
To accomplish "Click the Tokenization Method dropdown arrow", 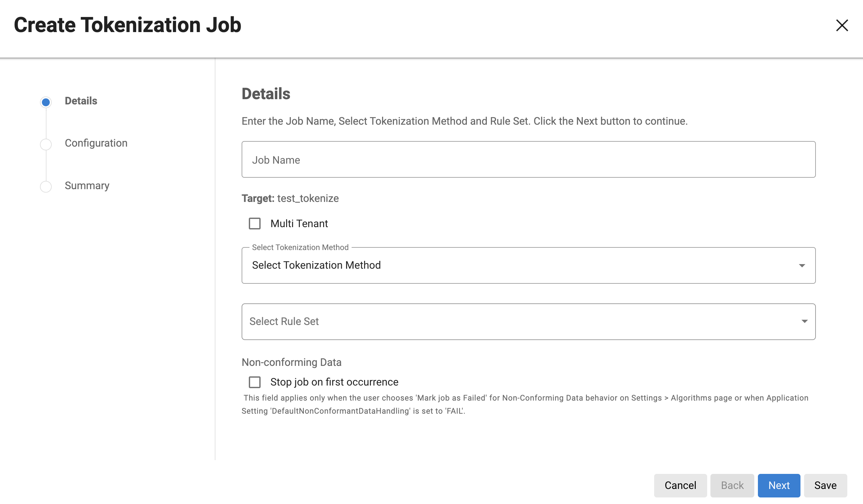I will [x=802, y=266].
